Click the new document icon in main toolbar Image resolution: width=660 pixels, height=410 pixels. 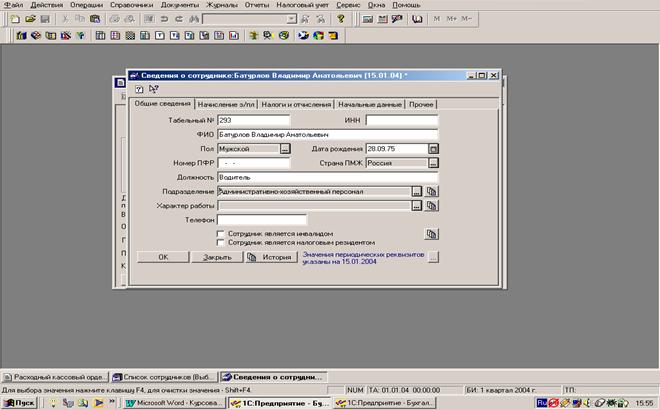pyautogui.click(x=13, y=19)
